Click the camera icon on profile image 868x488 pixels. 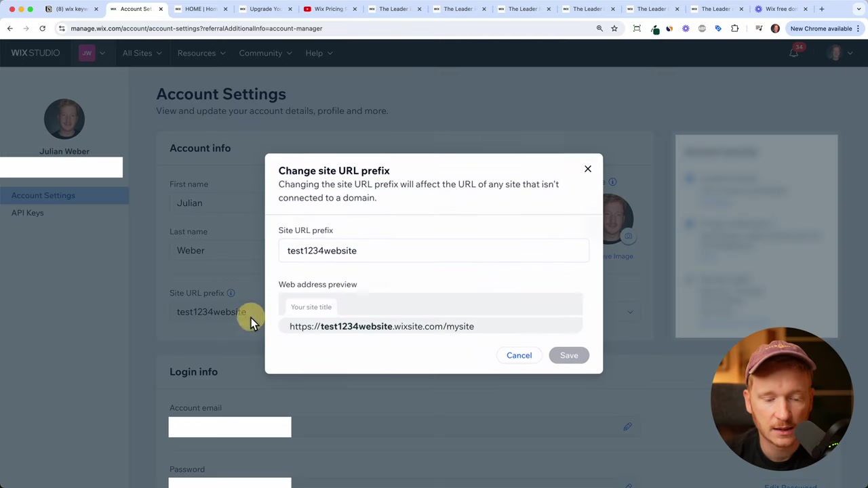628,236
